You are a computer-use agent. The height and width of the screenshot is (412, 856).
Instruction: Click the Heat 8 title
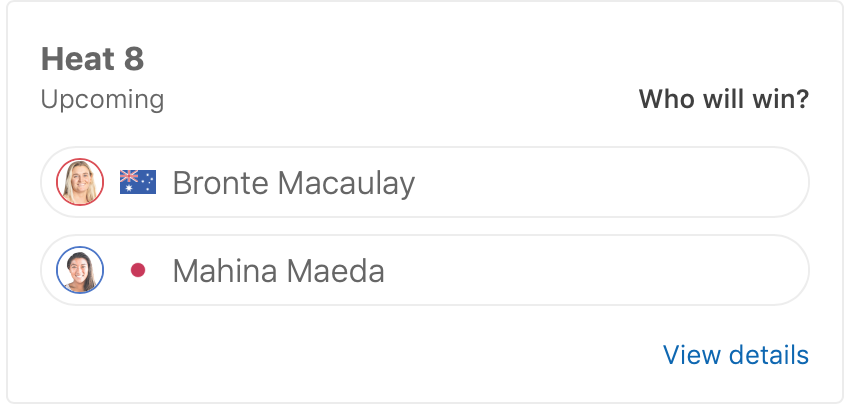tap(92, 59)
